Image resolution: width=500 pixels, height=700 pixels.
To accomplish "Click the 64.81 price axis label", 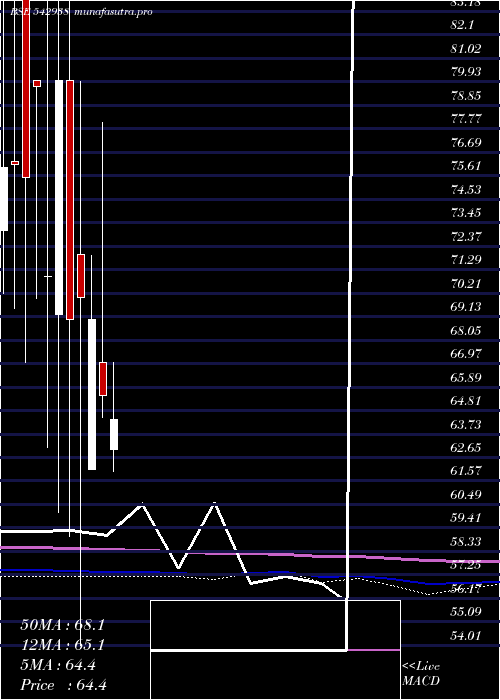I will coord(466,401).
